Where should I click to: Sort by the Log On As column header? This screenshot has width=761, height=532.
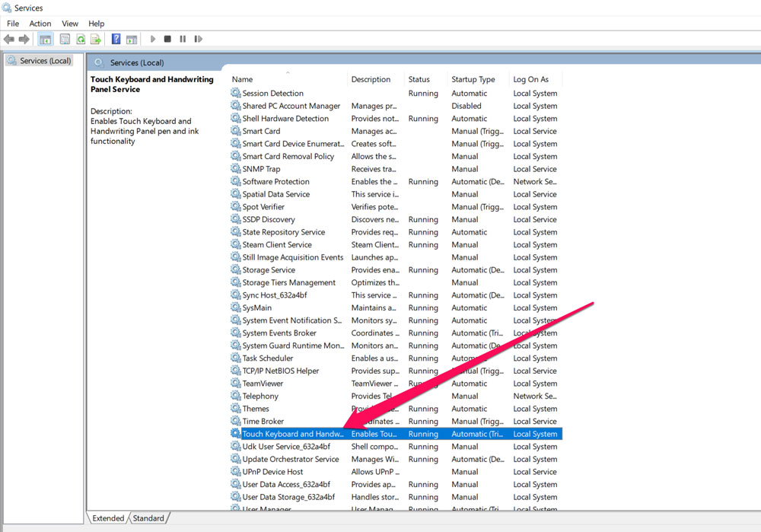(537, 79)
